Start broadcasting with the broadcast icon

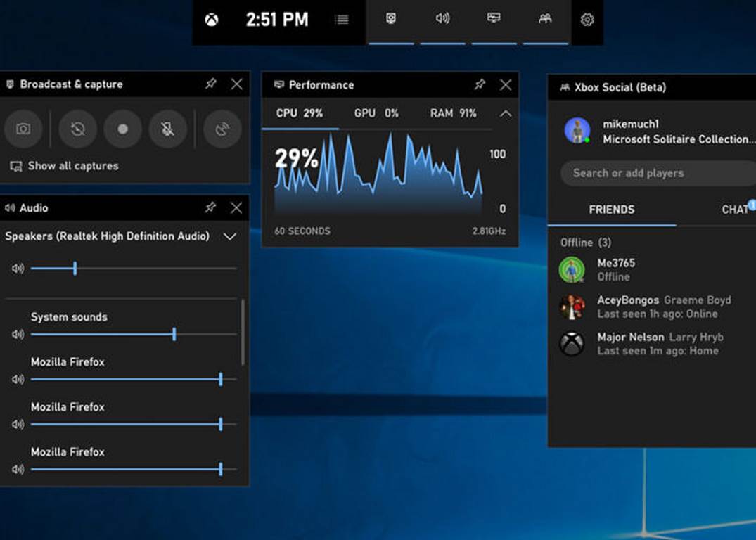pyautogui.click(x=222, y=129)
